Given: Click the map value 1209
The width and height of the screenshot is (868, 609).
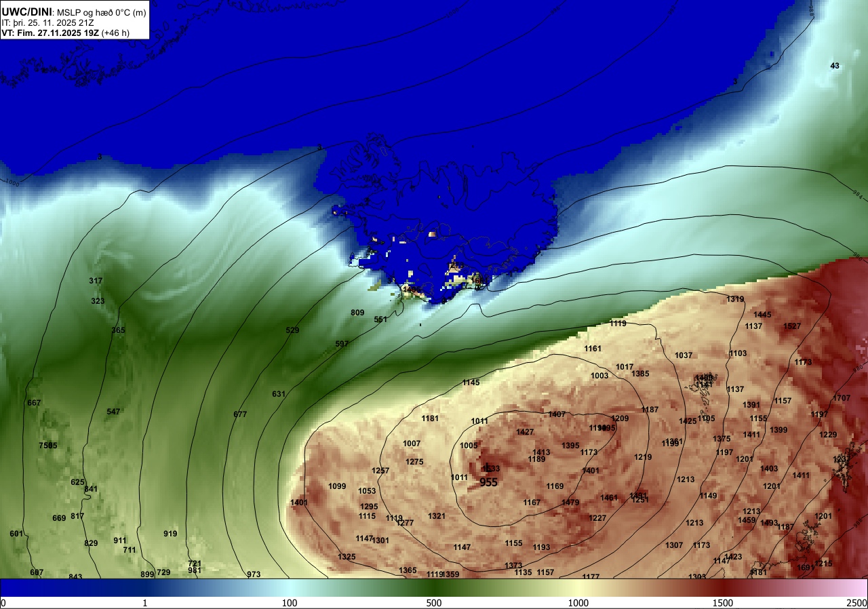Looking at the screenshot, I should click(x=620, y=418).
